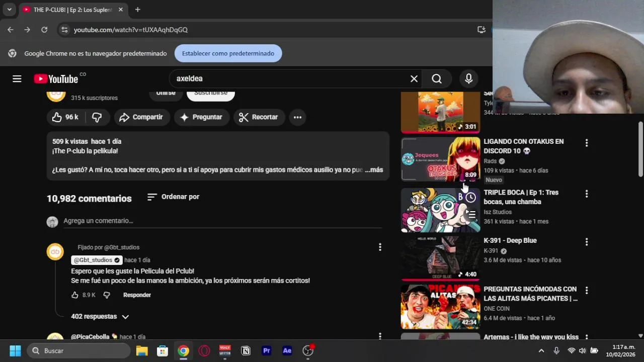
Task: Start voice search with the microphone
Action: 469,78
